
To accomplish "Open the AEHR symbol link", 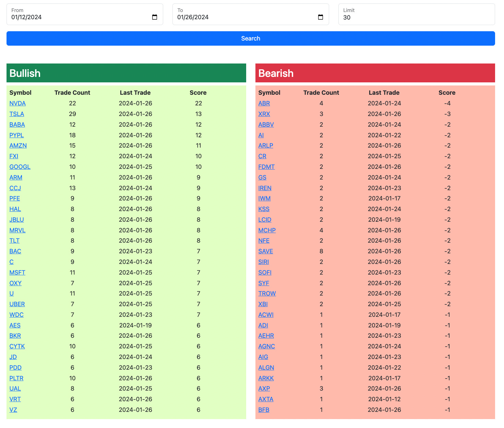I will tap(266, 336).
